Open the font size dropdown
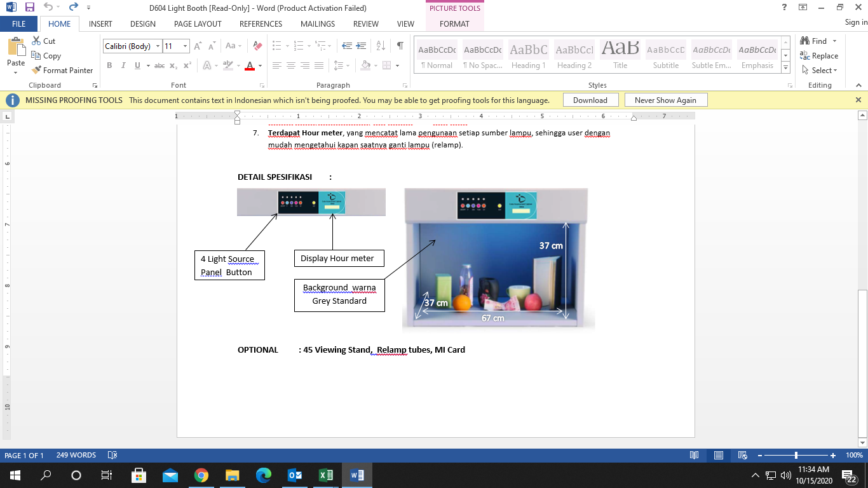This screenshot has width=868, height=488. (x=185, y=46)
